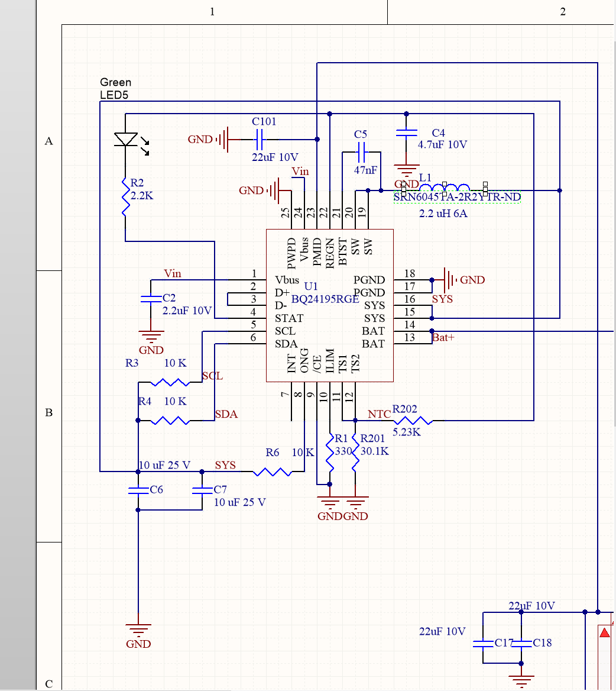Click the red triangle marker bottom right
Screen dimensions: 616x691
tap(604, 632)
